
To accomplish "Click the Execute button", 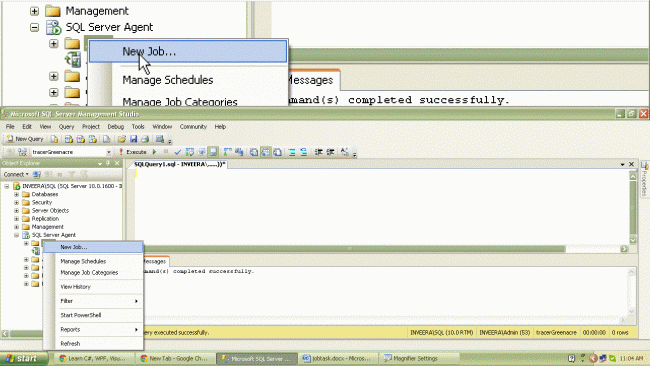I will pos(133,152).
